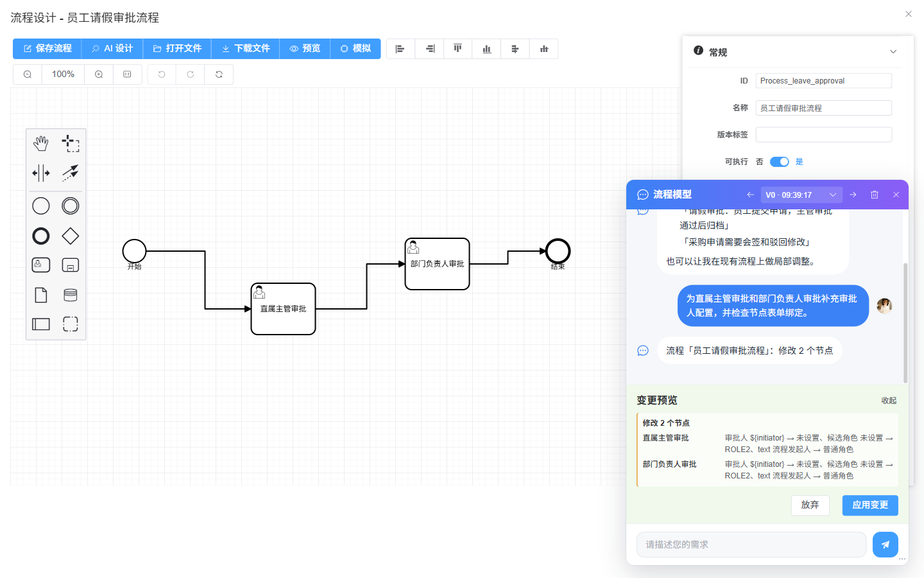Viewport: 924px width, 578px height.
Task: Pick the collapsed subprocess shape in palette
Action: (71, 265)
